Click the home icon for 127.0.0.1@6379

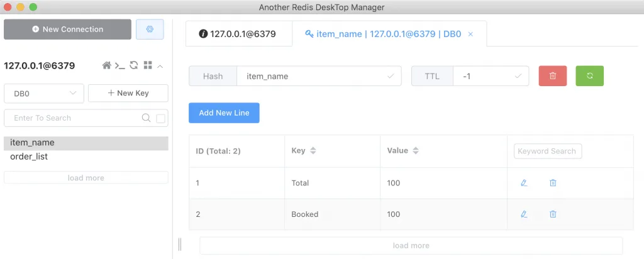[107, 65]
